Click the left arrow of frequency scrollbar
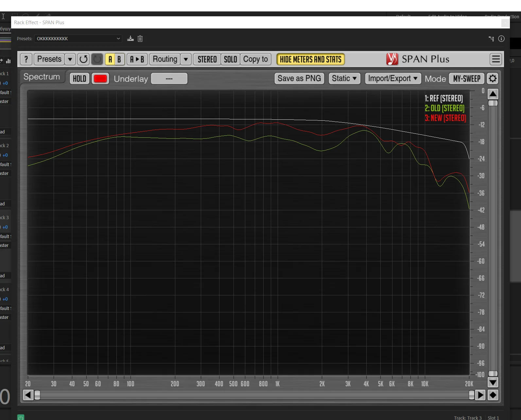Screen dimensions: 521x420 click(28, 395)
